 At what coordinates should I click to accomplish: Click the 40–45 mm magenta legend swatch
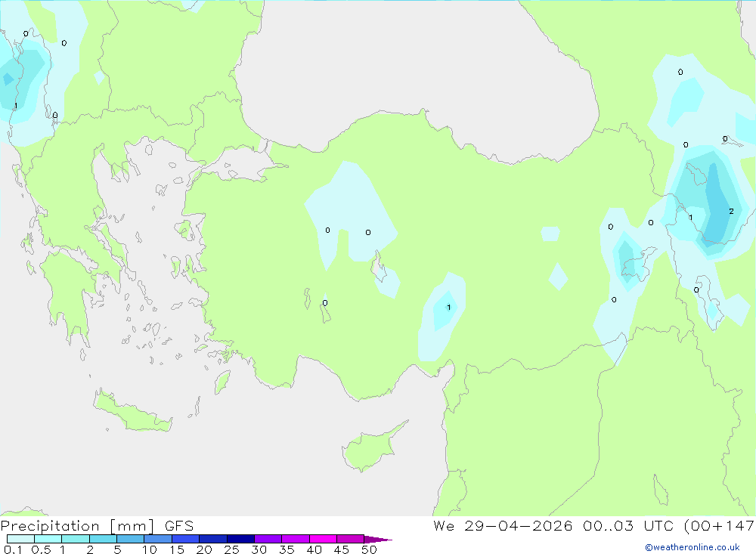(323, 539)
